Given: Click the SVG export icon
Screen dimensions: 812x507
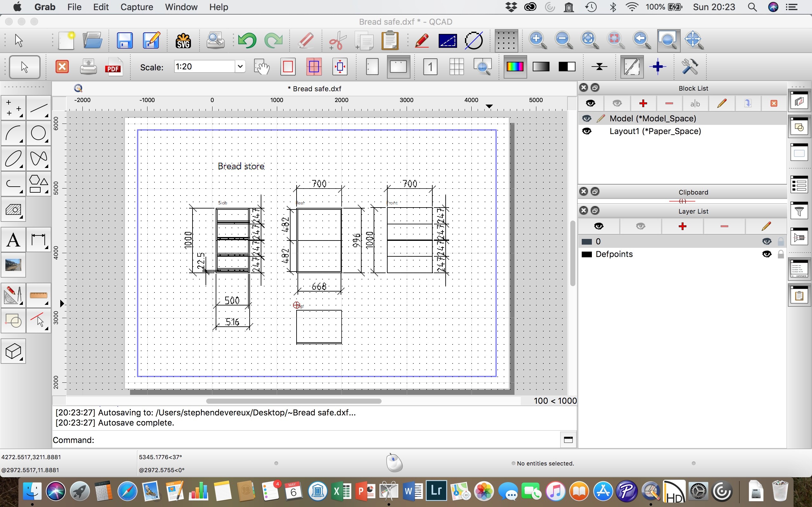Looking at the screenshot, I should click(x=183, y=41).
